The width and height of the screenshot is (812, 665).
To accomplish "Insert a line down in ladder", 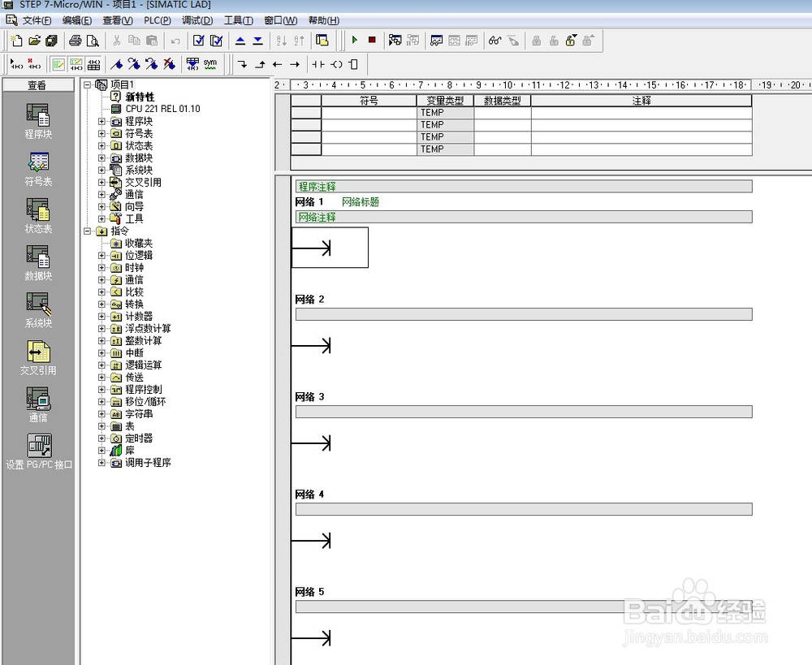I will tap(242, 64).
